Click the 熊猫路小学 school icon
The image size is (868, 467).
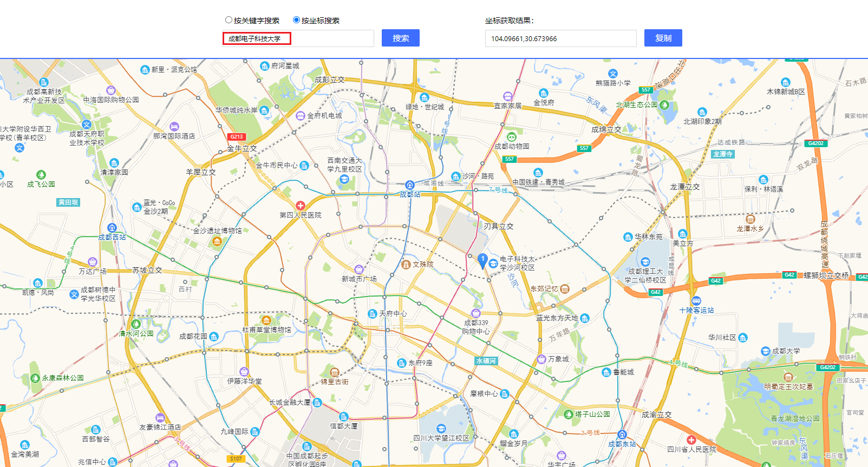pyautogui.click(x=613, y=74)
